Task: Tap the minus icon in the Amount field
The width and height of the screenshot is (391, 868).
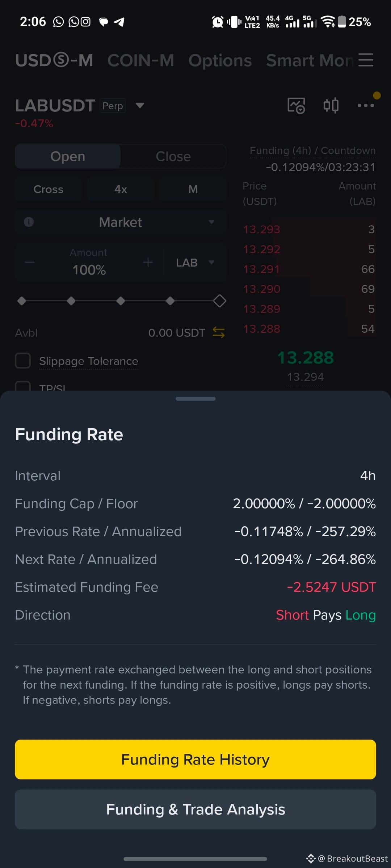Action: pos(30,262)
